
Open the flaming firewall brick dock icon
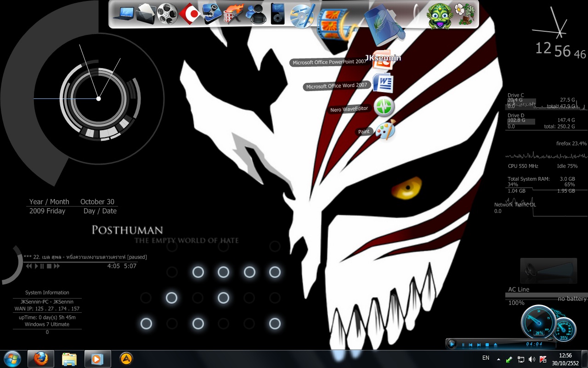click(233, 14)
